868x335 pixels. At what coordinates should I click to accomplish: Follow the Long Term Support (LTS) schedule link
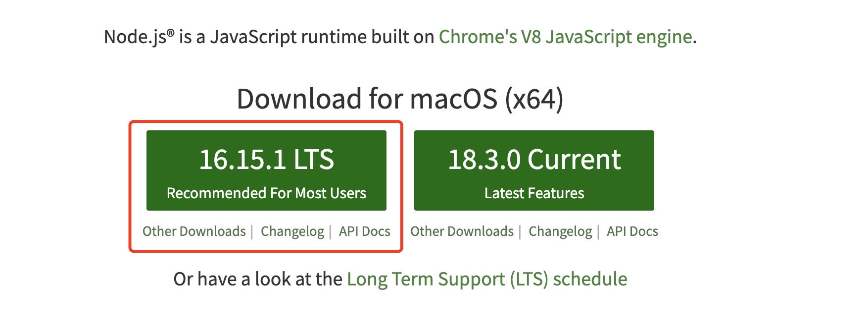click(x=486, y=279)
